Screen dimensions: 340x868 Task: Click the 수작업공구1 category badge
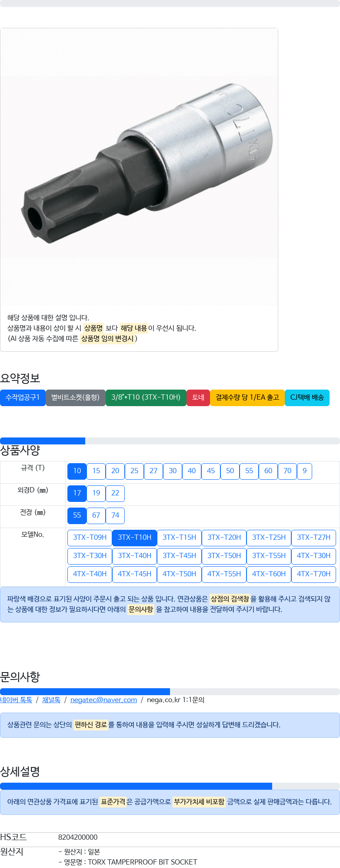pyautogui.click(x=23, y=397)
